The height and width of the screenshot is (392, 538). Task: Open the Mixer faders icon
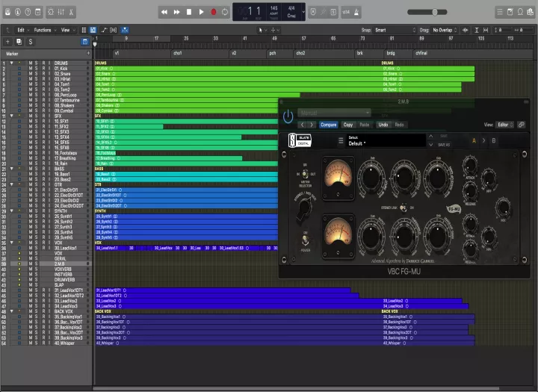point(61,12)
